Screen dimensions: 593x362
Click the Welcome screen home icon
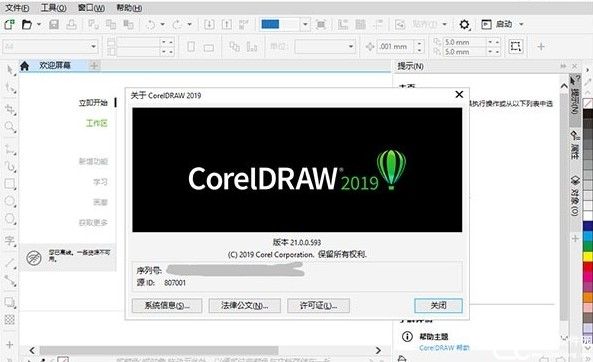(25, 66)
